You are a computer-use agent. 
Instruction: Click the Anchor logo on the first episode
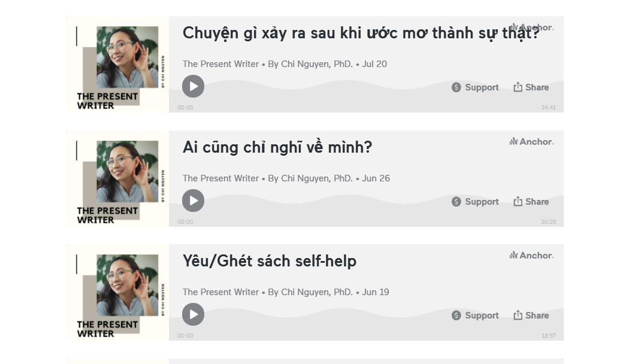point(531,28)
